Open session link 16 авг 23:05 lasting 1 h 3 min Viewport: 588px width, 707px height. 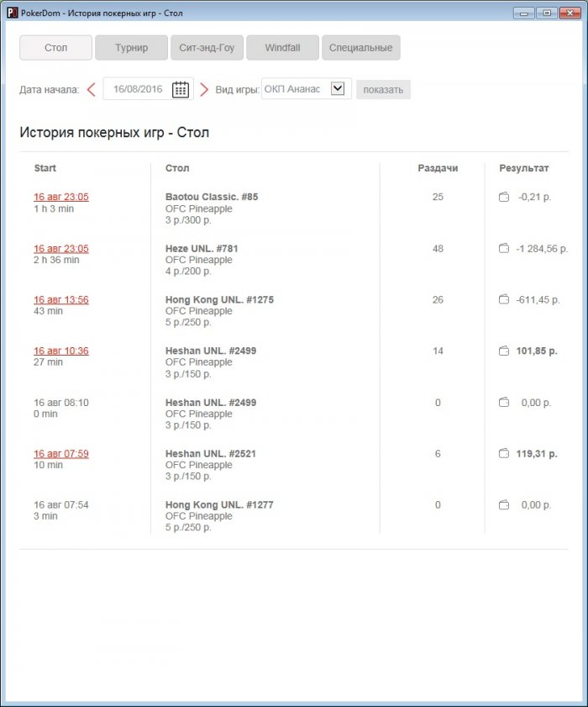61,197
